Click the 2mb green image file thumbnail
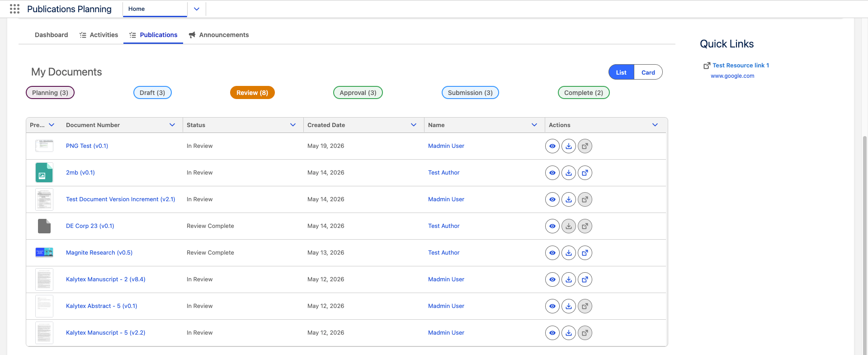This screenshot has height=355, width=868. [44, 173]
